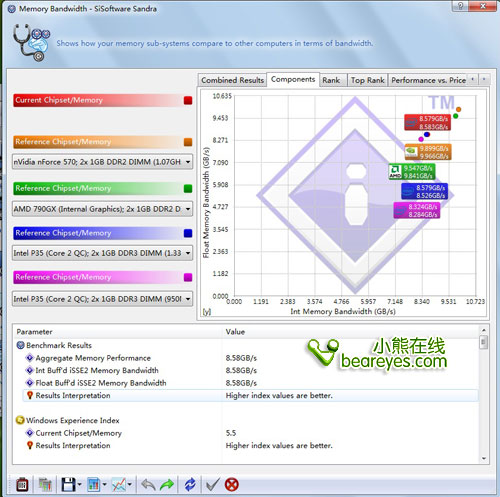This screenshot has width=500, height=497.
Task: Switch to Performance vs. Price tab
Action: pos(428,80)
